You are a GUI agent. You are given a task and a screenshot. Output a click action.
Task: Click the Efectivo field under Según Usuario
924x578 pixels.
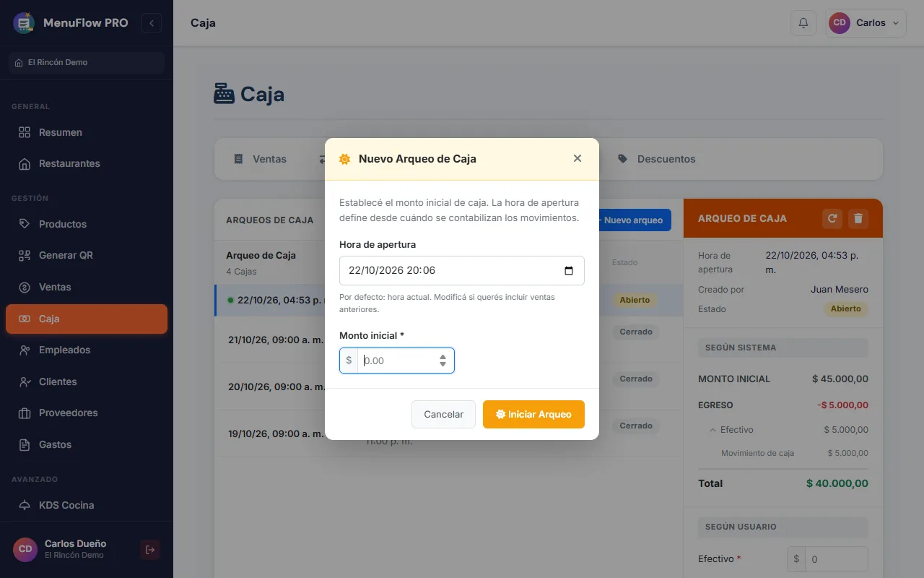click(x=837, y=559)
